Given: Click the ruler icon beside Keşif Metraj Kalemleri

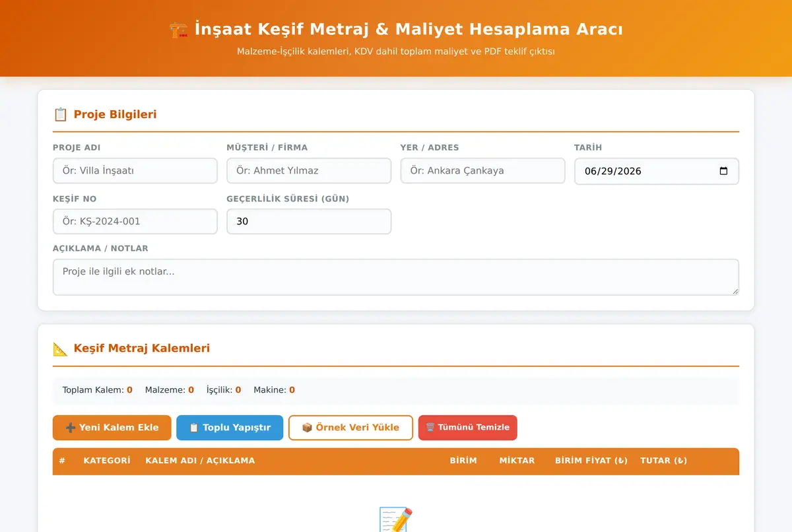Looking at the screenshot, I should 60,349.
